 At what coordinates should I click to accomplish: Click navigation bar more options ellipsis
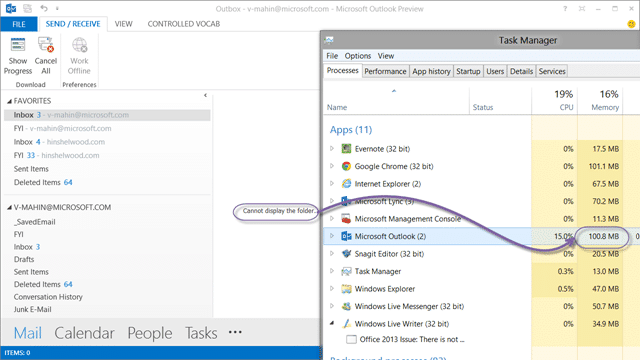(x=235, y=332)
